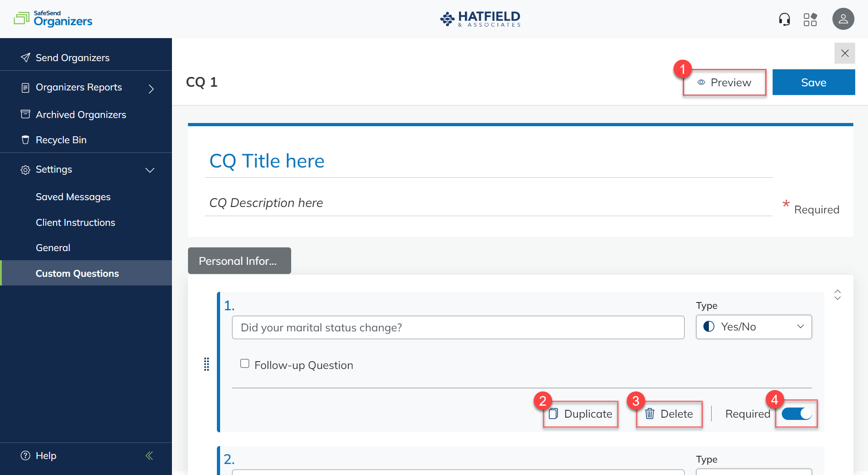Collapse the Settings menu section

[x=150, y=170]
